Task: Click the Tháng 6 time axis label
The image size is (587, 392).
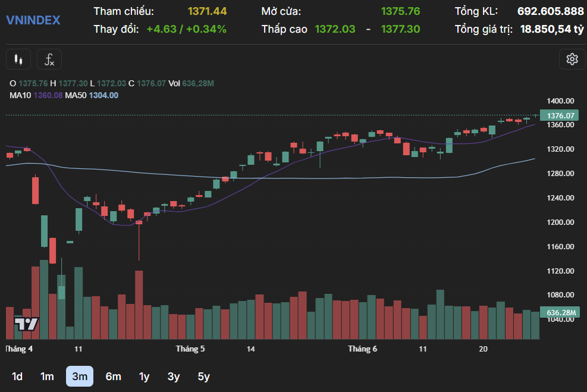Action: (362, 349)
